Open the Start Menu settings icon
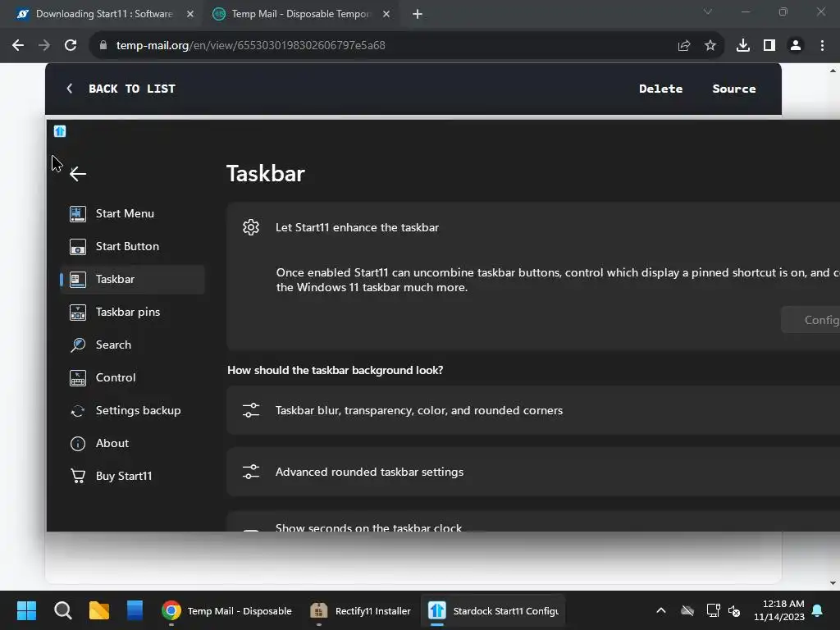 pyautogui.click(x=78, y=214)
